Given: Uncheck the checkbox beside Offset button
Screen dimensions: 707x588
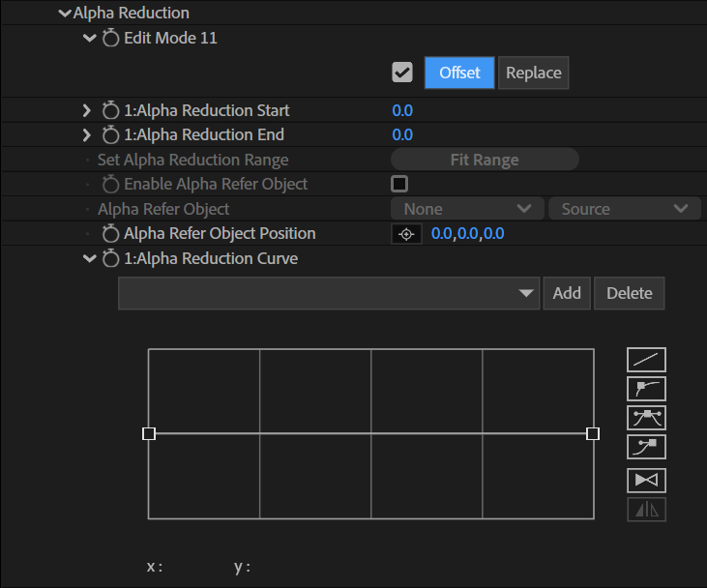Looking at the screenshot, I should pos(402,73).
